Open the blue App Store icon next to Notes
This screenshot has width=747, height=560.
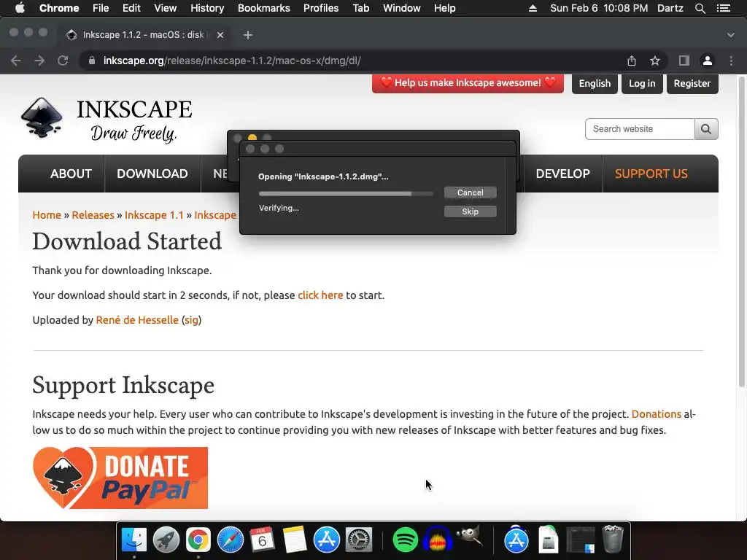coord(326,540)
